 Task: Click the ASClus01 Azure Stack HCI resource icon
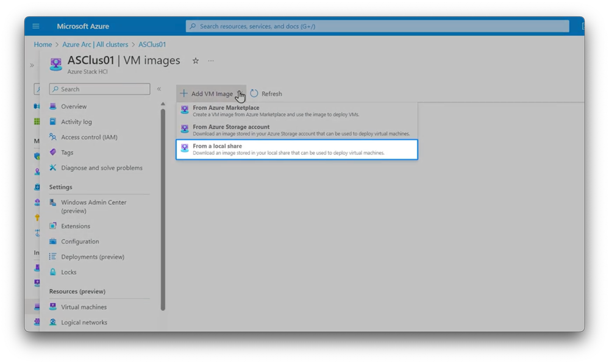[x=56, y=64]
